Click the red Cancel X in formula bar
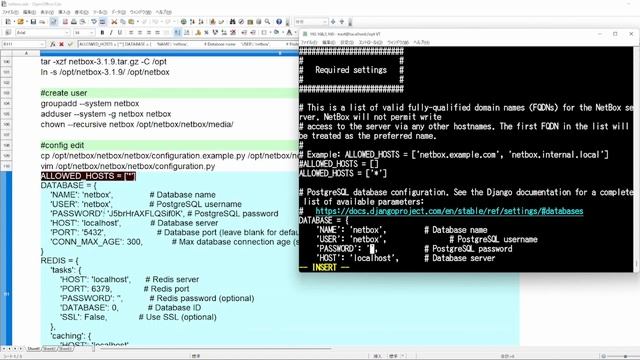This screenshot has height=360, width=640. [x=61, y=44]
